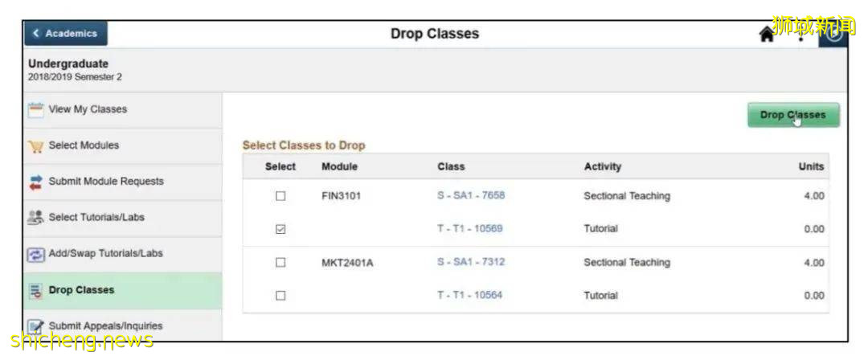
Task: Open class link T - T1 - 10569
Action: pos(469,229)
